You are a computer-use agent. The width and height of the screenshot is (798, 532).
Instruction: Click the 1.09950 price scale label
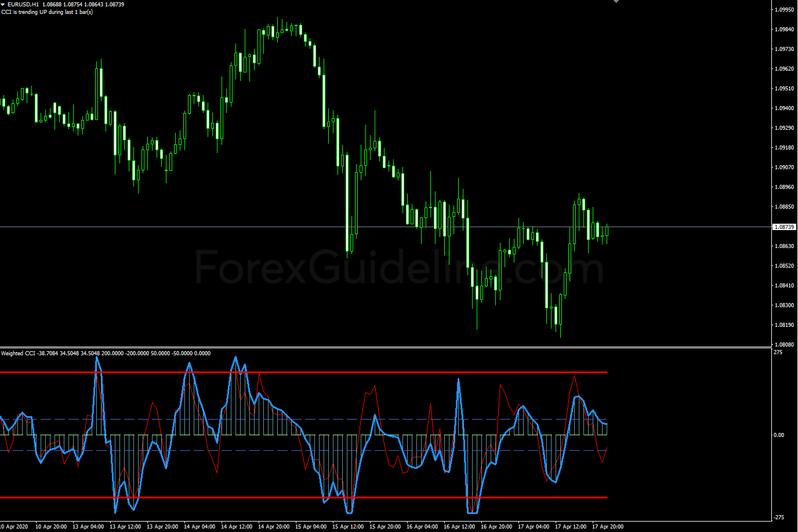[784, 9]
